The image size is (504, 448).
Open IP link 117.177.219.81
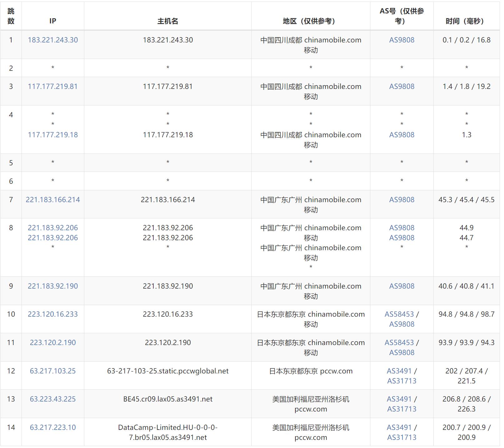(x=53, y=86)
